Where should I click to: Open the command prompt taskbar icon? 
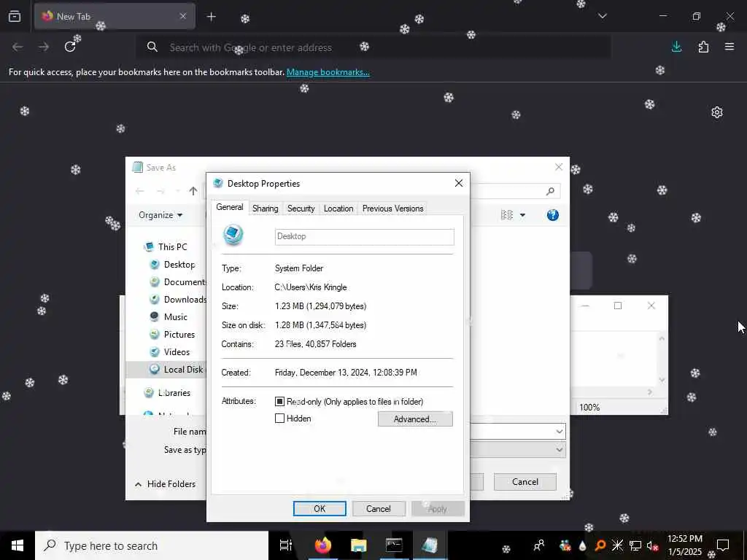(394, 545)
